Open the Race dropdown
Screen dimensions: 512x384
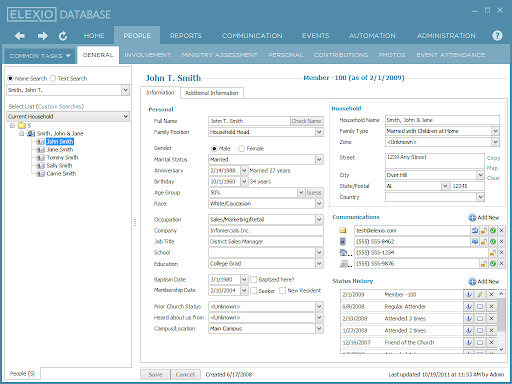point(319,203)
